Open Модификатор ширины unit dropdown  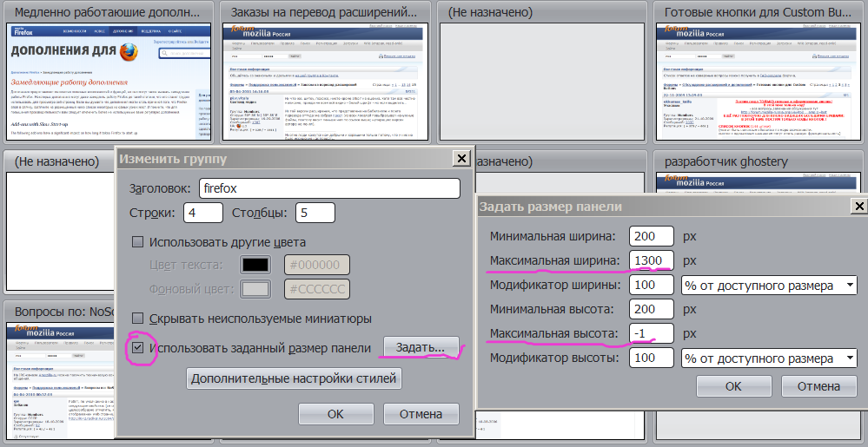[768, 286]
